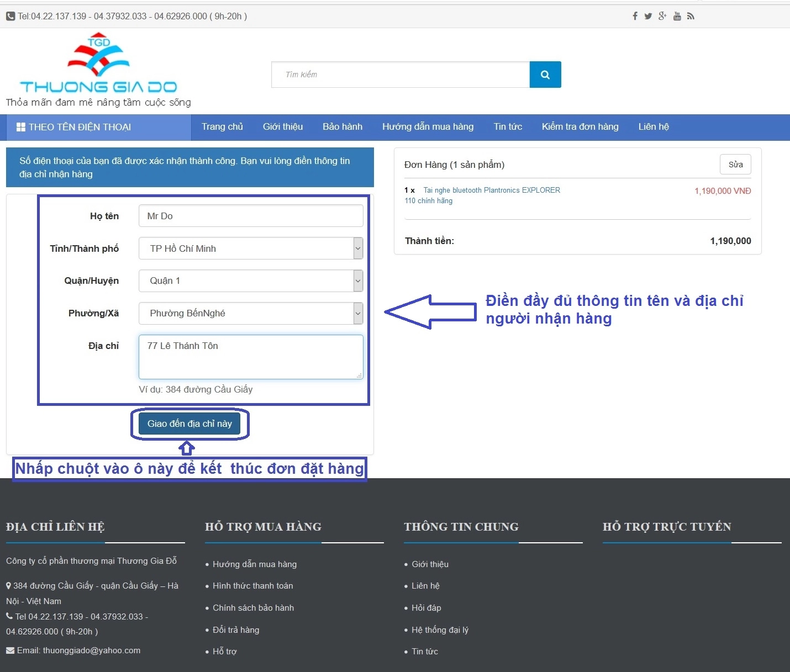
Task: Click the Thuong Gia Do logo
Action: pyautogui.click(x=98, y=70)
